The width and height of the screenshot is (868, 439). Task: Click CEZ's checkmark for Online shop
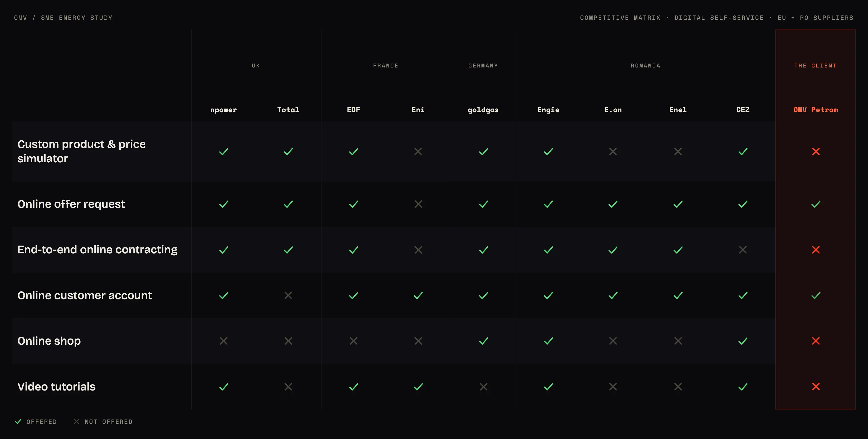pyautogui.click(x=743, y=341)
